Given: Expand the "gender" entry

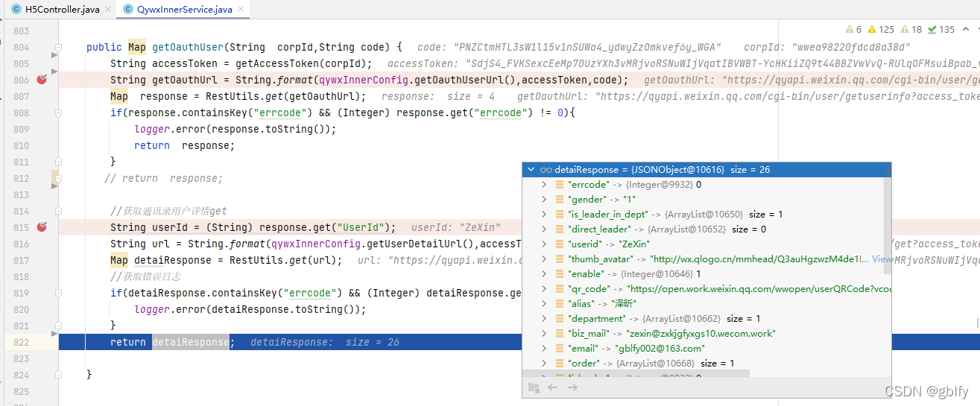Looking at the screenshot, I should pyautogui.click(x=545, y=200).
